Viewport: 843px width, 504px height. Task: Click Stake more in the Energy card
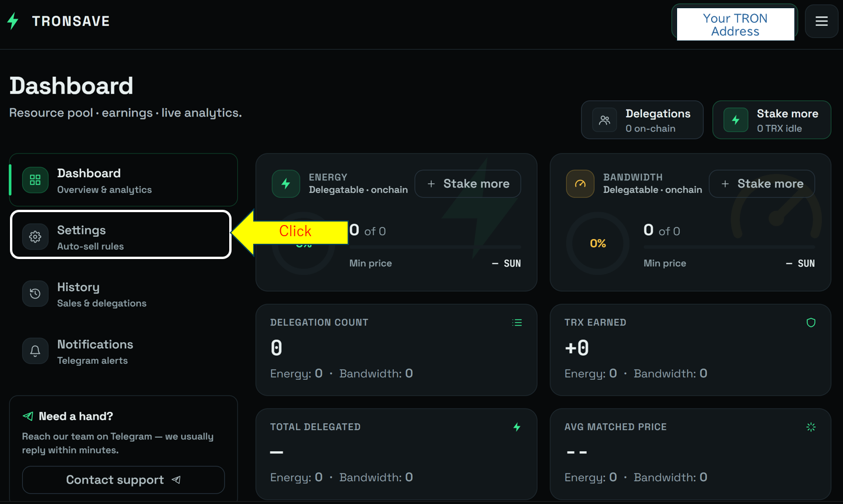coord(468,184)
